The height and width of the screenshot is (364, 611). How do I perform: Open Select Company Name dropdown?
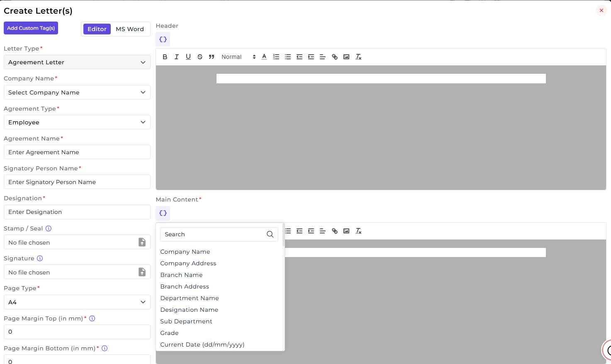coord(77,92)
